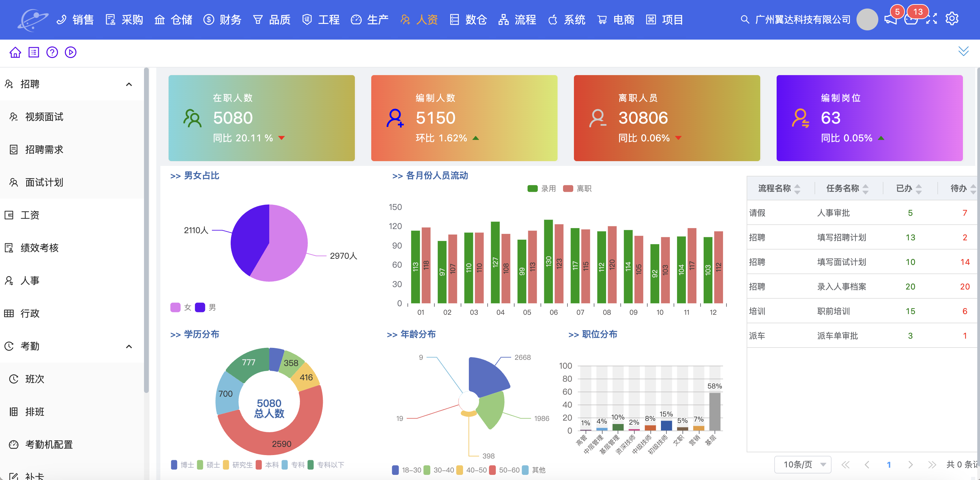Viewport: 980px width, 480px height.
Task: Open 视频面试 in the sidebar
Action: coord(72,117)
